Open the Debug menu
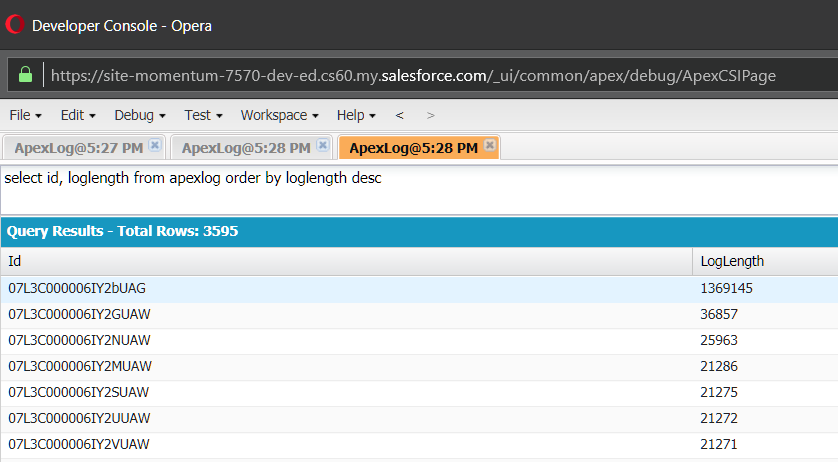Viewport: 838px width, 462px height. click(140, 116)
